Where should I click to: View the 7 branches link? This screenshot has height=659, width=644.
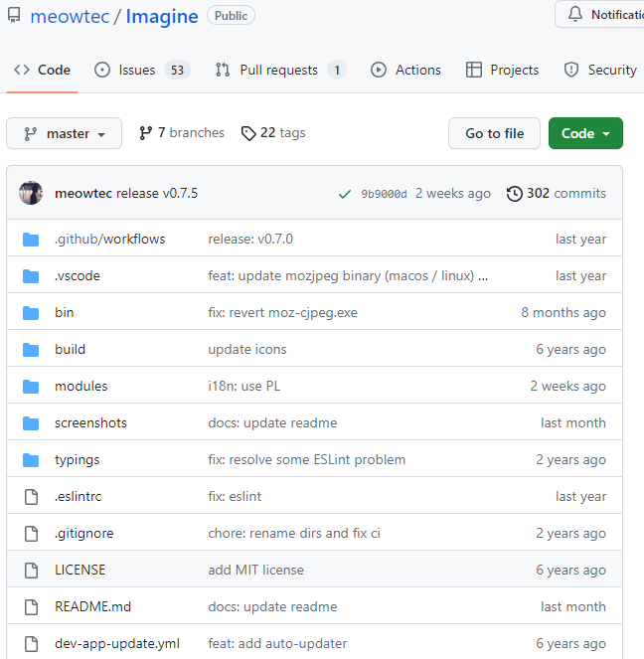pos(182,133)
